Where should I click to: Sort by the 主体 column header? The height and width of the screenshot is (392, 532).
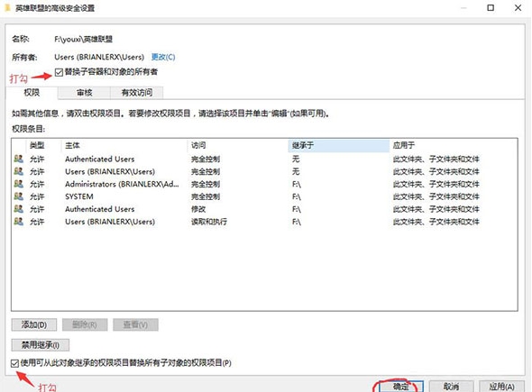pyautogui.click(x=124, y=145)
